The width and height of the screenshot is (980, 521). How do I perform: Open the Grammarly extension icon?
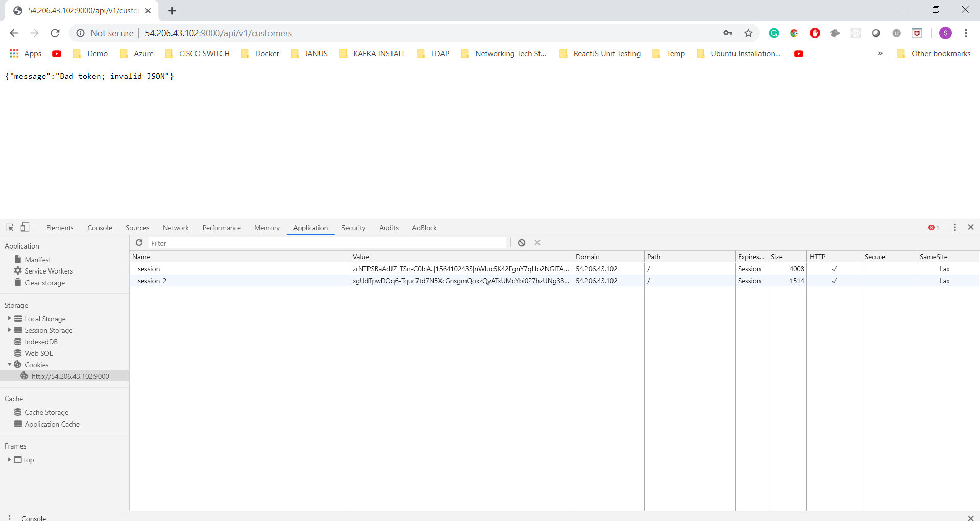click(x=774, y=33)
